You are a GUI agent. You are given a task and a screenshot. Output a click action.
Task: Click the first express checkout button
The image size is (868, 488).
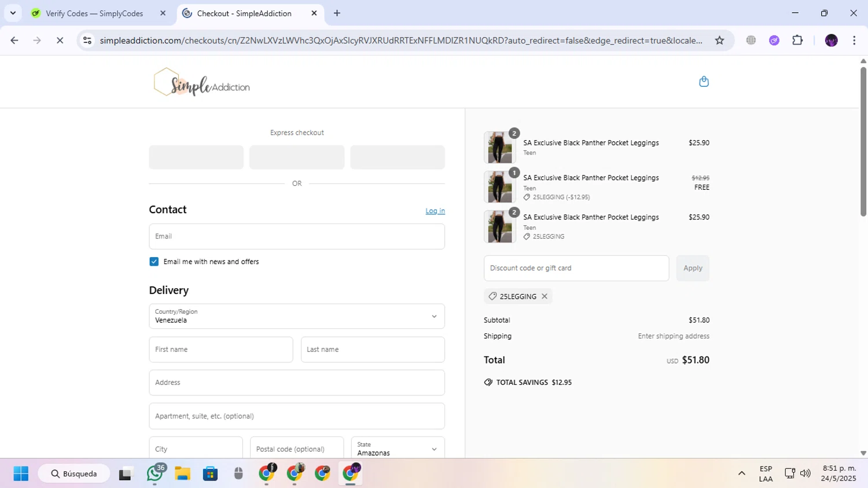pyautogui.click(x=196, y=157)
